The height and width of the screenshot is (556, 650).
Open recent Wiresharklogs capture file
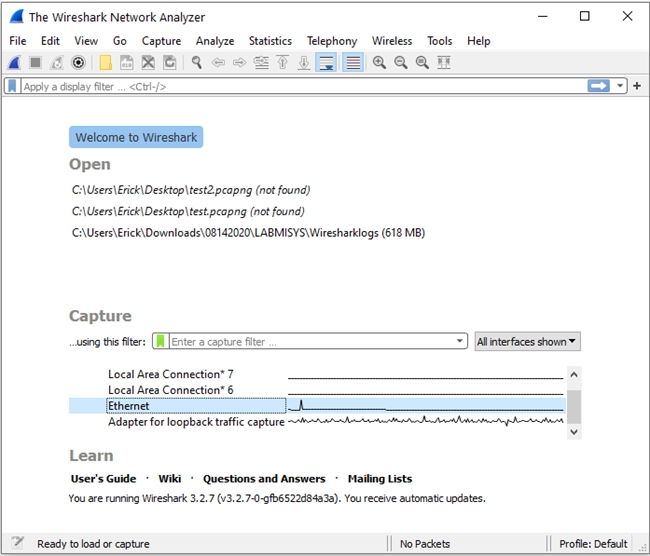pyautogui.click(x=248, y=233)
